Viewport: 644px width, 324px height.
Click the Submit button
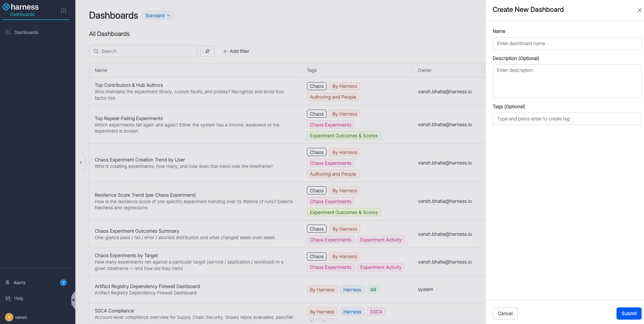pyautogui.click(x=629, y=313)
